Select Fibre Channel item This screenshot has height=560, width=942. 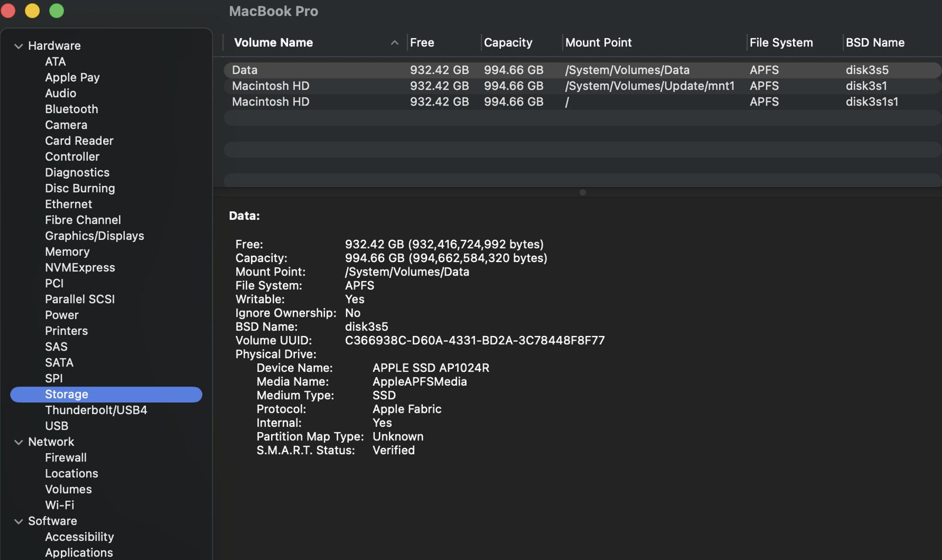point(83,220)
